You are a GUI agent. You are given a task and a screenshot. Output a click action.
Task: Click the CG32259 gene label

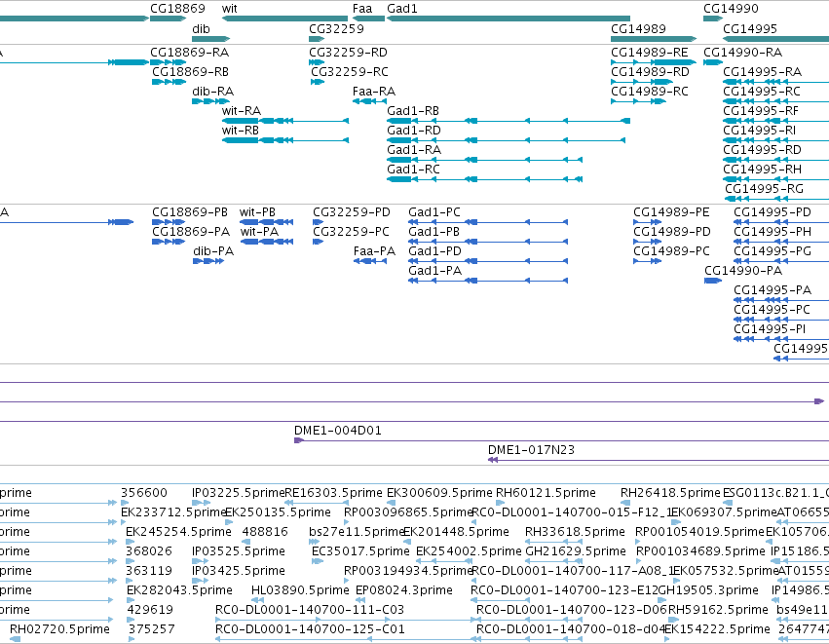336,28
